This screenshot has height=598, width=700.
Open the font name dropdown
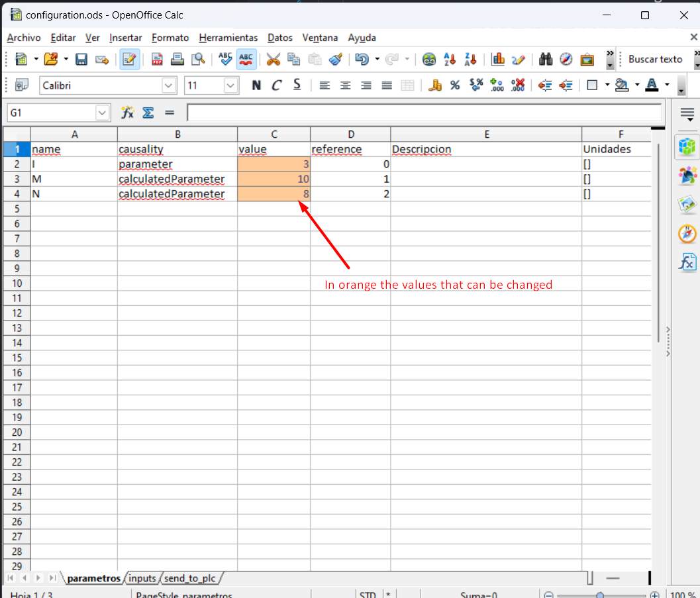(x=168, y=85)
